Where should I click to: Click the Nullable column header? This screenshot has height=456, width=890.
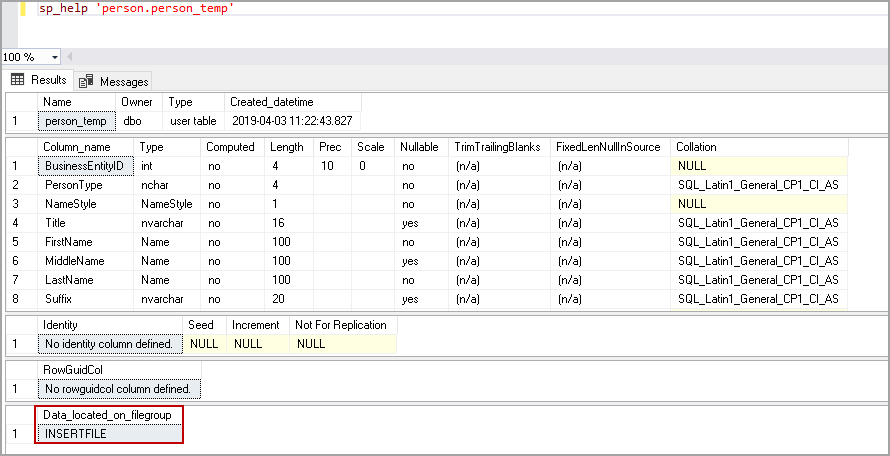419,147
